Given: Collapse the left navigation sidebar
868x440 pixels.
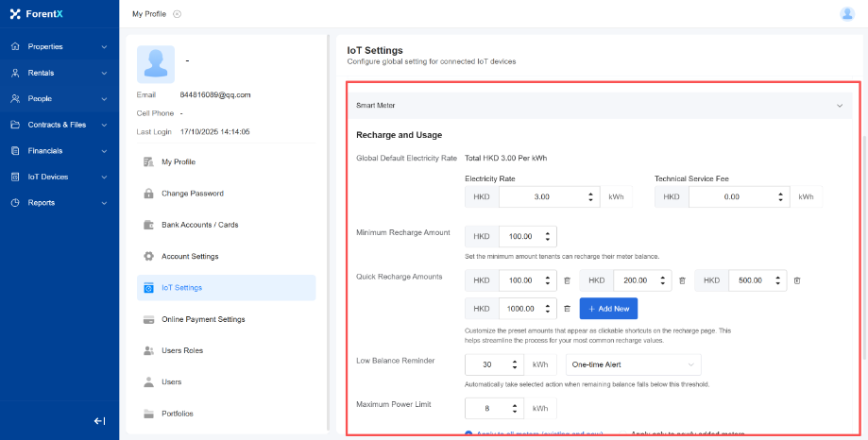Looking at the screenshot, I should (x=99, y=421).
